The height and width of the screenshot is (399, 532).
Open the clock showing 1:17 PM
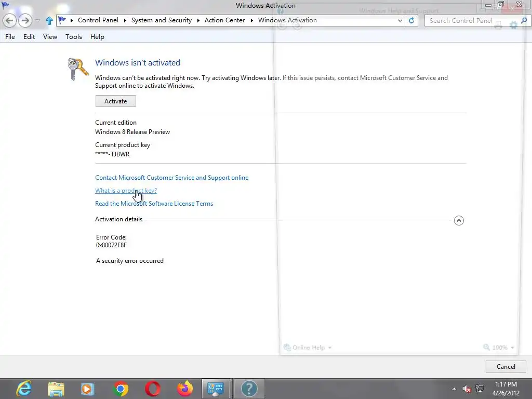[506, 389]
